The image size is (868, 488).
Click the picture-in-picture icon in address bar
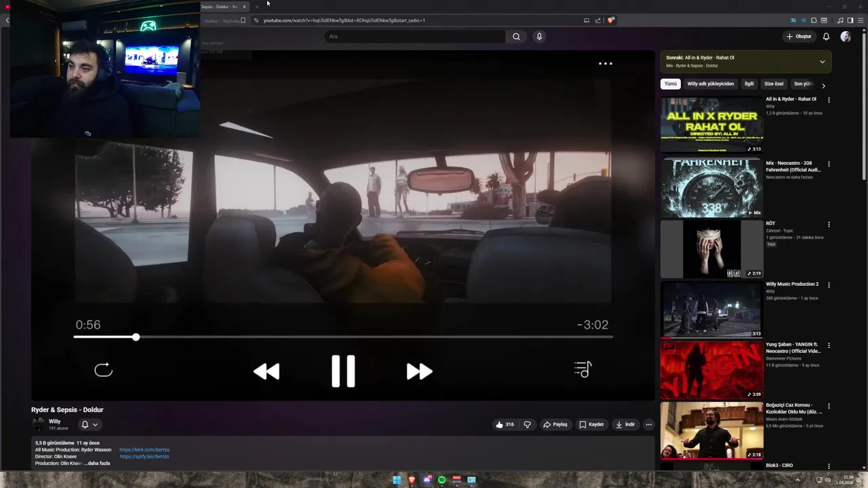point(587,20)
